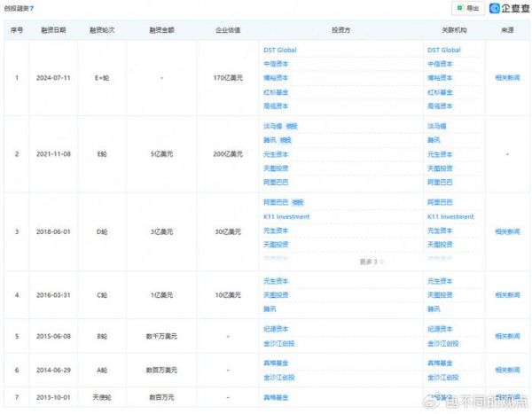Open 博裕资本 in the 投资方 column
This screenshot has height=414, width=532.
point(276,78)
